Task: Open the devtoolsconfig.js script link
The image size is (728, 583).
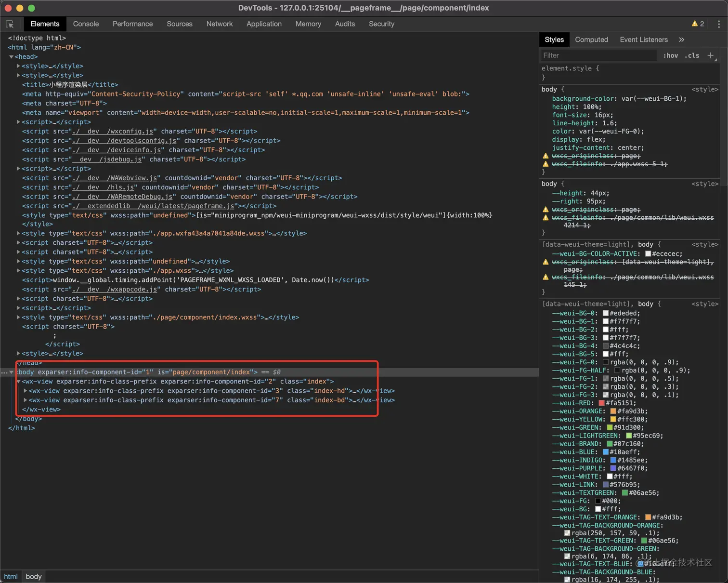Action: tap(124, 141)
